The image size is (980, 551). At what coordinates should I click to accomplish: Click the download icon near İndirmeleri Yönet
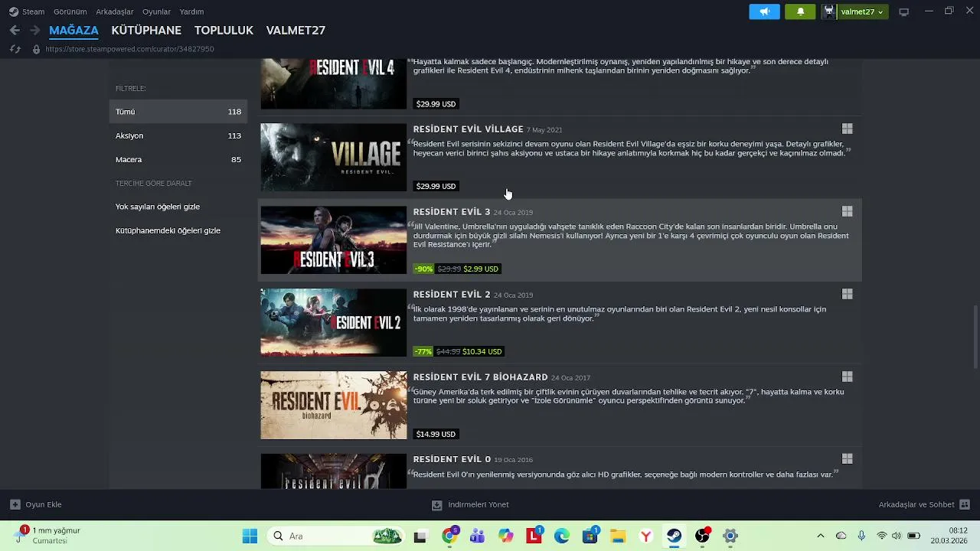point(436,504)
